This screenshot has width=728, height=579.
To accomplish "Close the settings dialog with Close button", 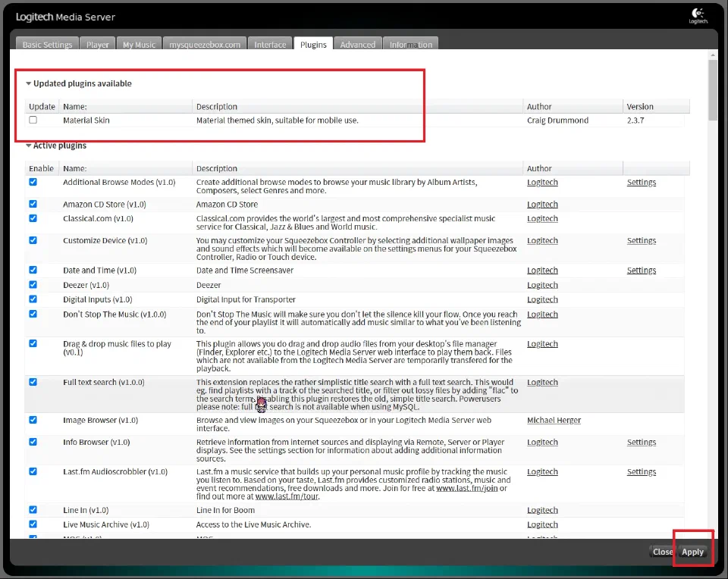I will coord(663,552).
